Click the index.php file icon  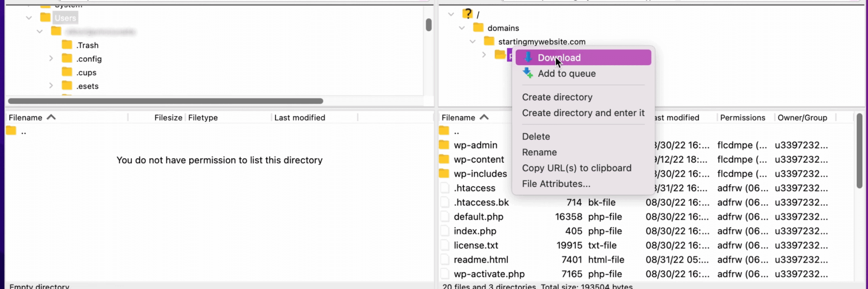(444, 231)
